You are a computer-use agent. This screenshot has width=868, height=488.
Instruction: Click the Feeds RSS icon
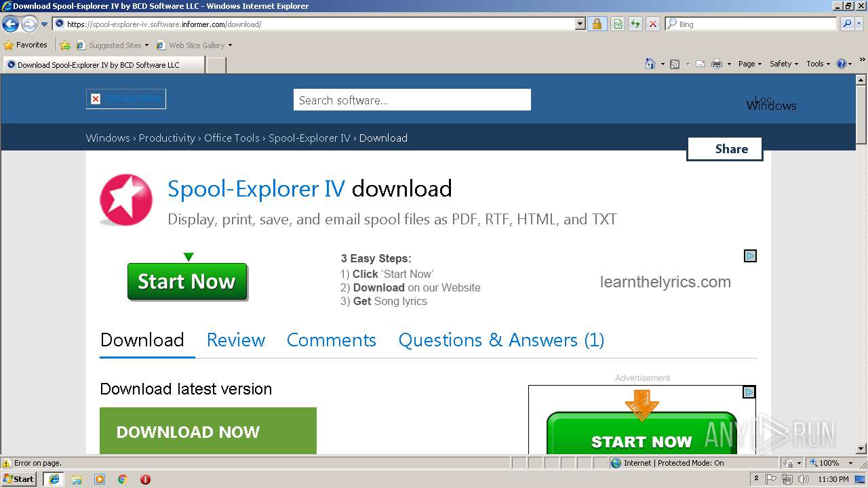point(675,64)
